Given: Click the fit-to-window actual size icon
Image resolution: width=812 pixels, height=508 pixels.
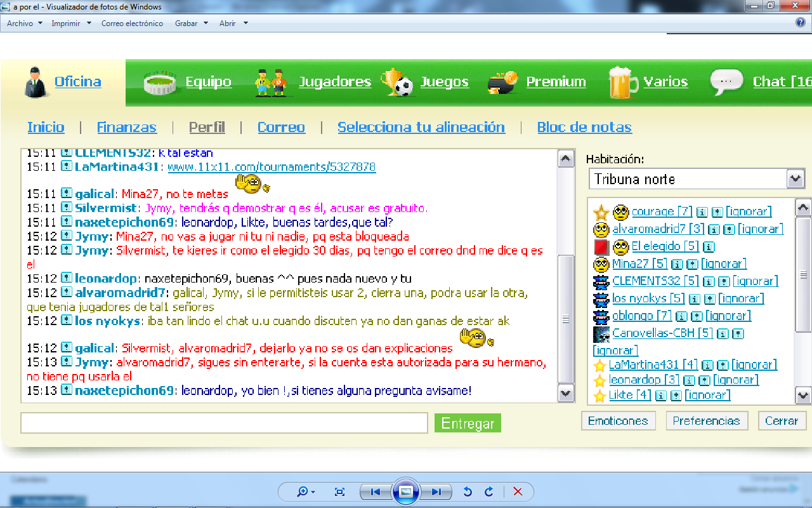Looking at the screenshot, I should (x=339, y=491).
